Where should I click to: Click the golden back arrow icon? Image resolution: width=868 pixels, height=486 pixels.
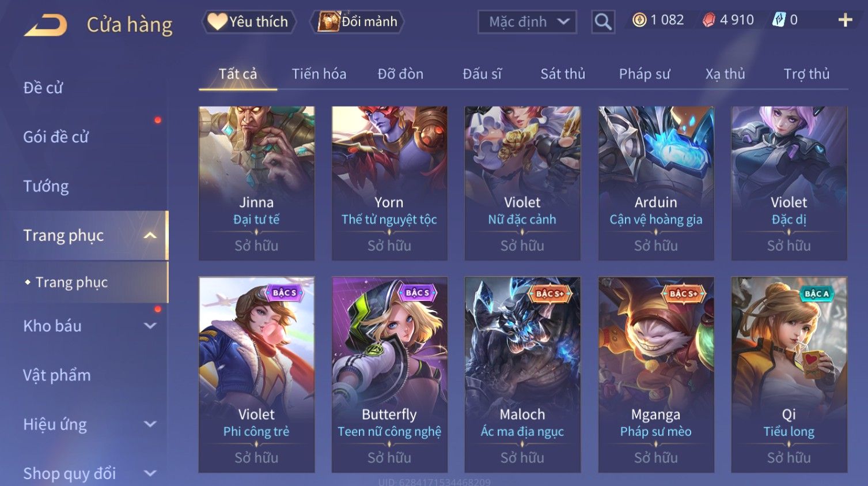click(46, 25)
